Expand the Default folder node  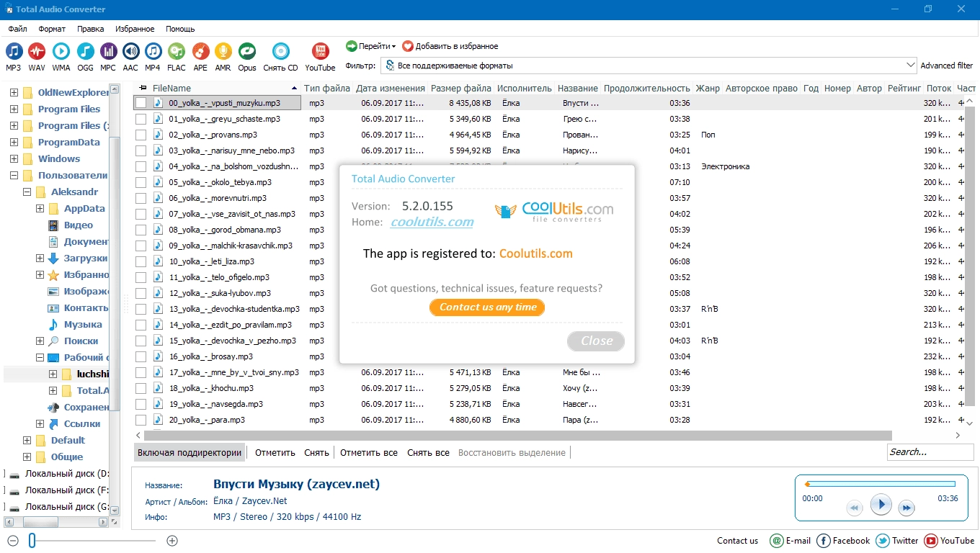pos(27,440)
